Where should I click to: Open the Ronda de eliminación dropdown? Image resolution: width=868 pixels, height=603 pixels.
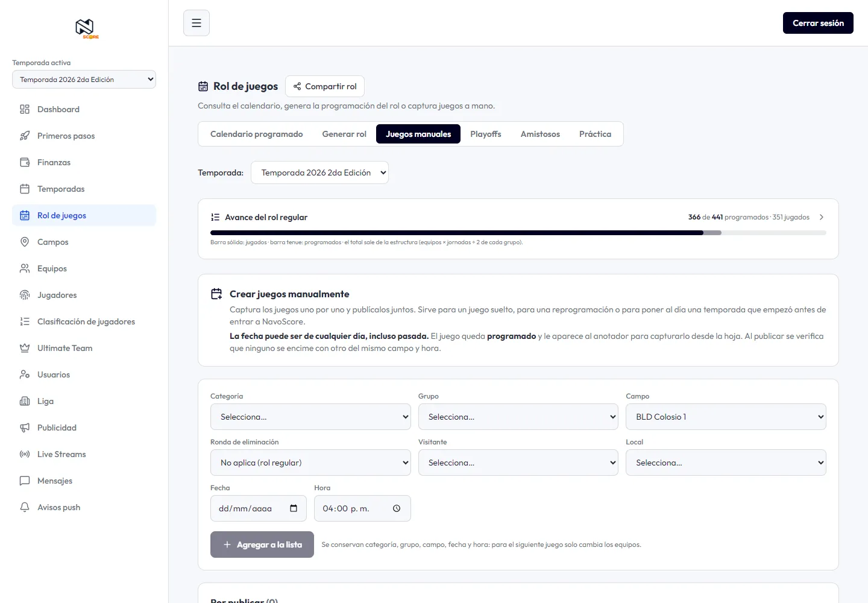coord(310,463)
